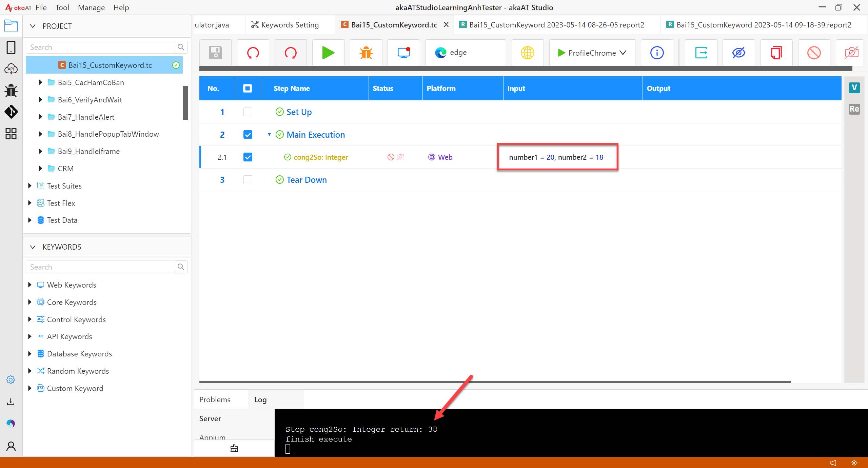This screenshot has height=468, width=868.
Task: Expand the Core Keywords group
Action: click(x=29, y=302)
